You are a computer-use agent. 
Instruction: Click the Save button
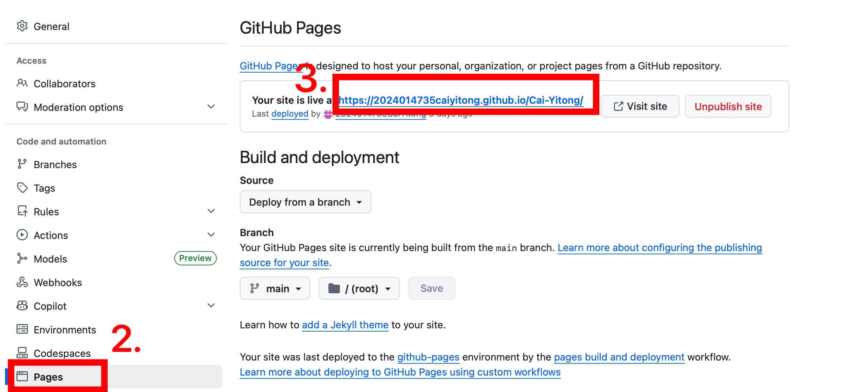[432, 289]
